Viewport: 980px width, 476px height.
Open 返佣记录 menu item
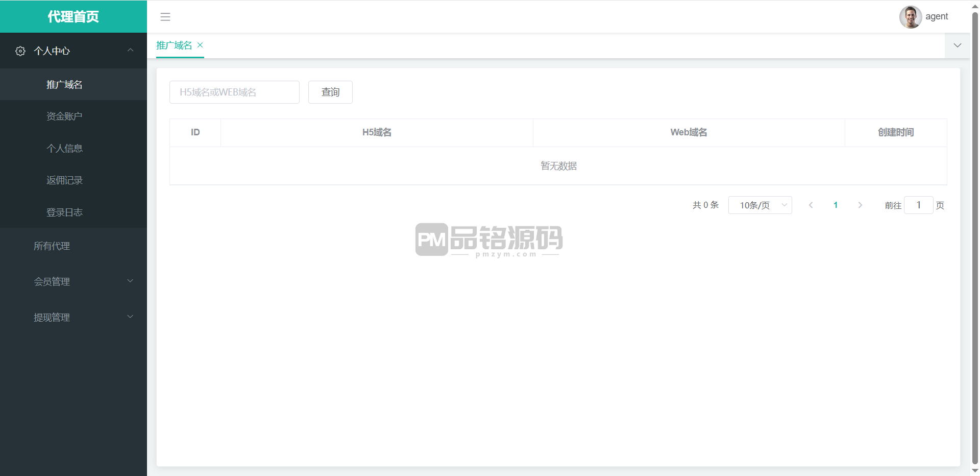click(73, 180)
